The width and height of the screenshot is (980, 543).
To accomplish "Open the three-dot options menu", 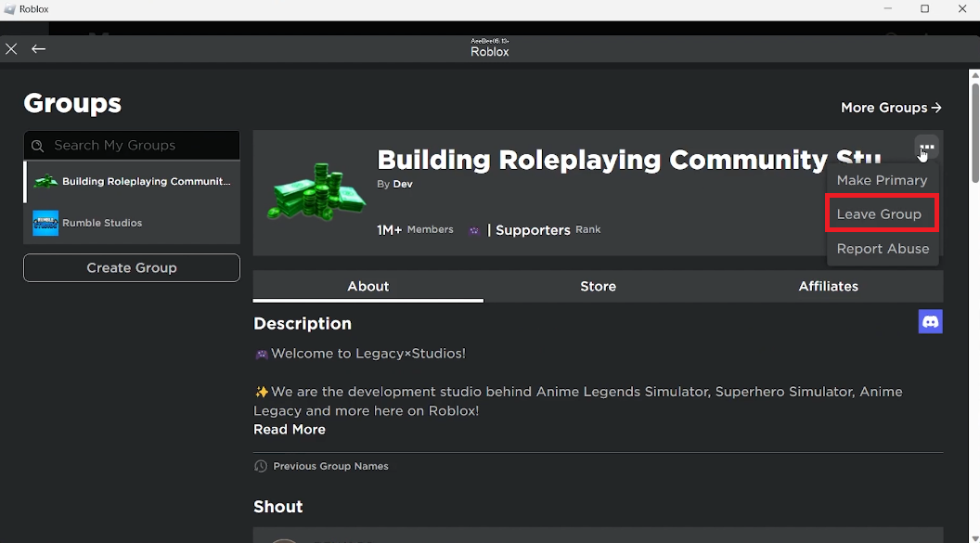I will 925,147.
